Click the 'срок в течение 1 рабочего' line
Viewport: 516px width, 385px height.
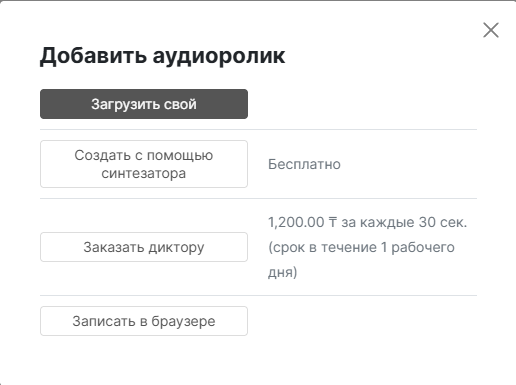click(361, 248)
